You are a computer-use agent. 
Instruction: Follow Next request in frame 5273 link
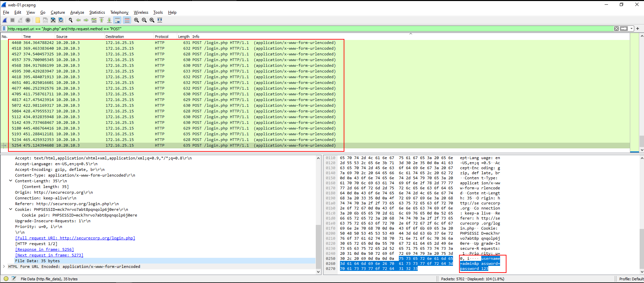(x=49, y=255)
